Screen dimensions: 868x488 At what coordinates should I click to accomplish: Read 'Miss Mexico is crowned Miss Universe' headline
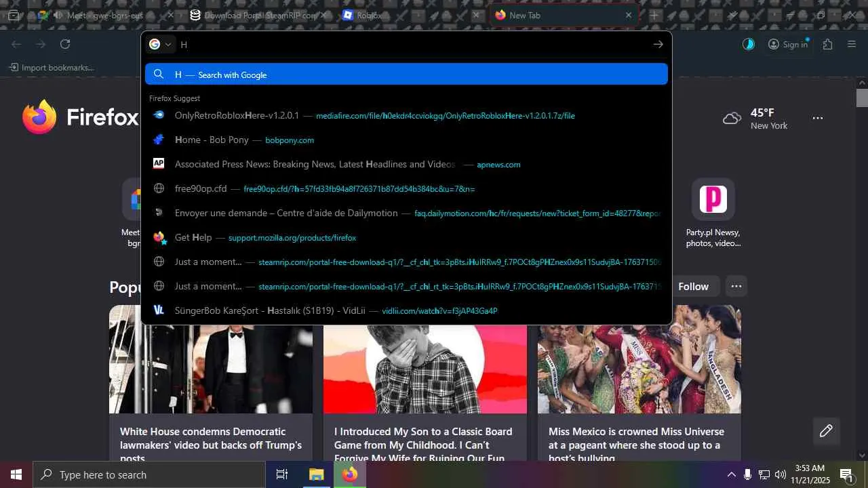coord(636,443)
